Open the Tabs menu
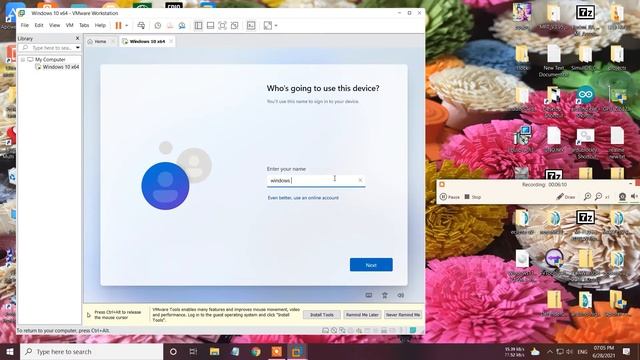 [84, 25]
